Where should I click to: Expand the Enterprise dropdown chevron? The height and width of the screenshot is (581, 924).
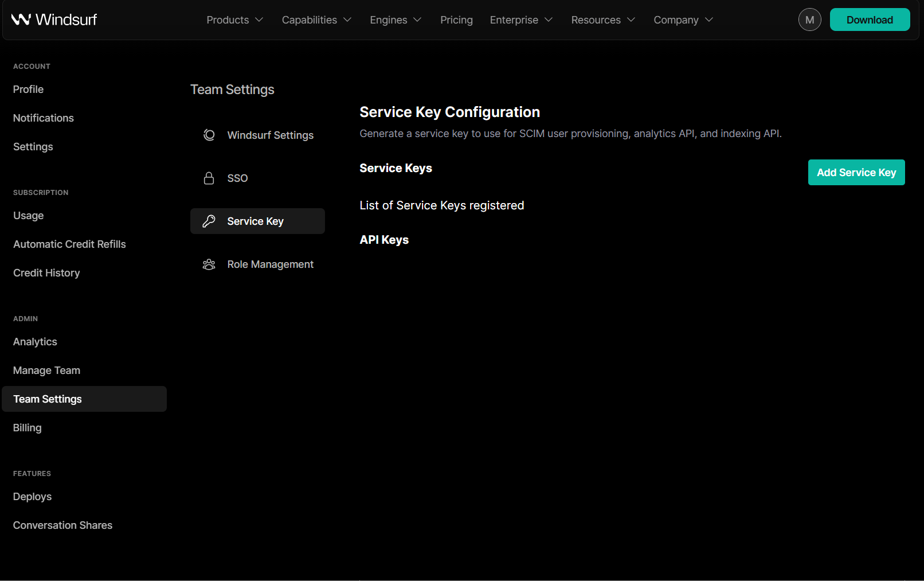point(549,20)
